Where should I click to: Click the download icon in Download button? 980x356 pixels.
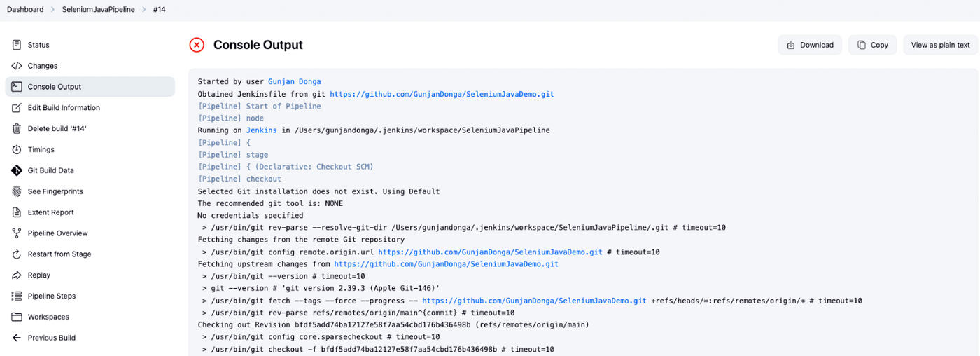791,45
